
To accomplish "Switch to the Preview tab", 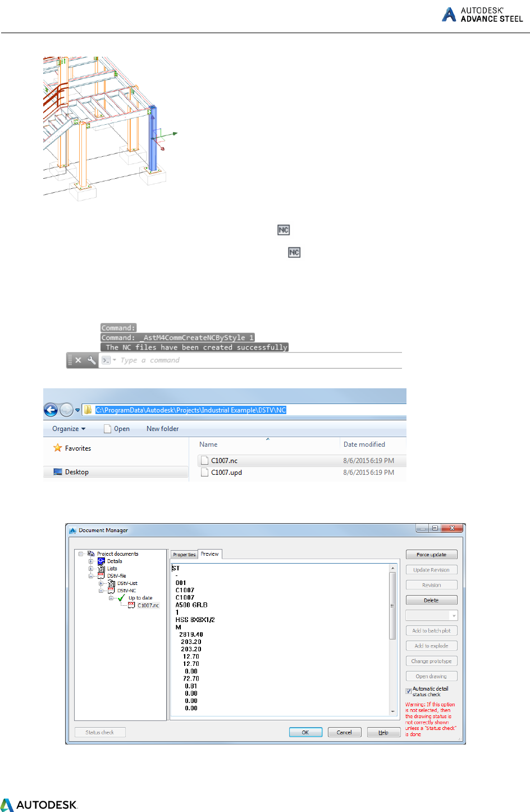I will point(210,554).
